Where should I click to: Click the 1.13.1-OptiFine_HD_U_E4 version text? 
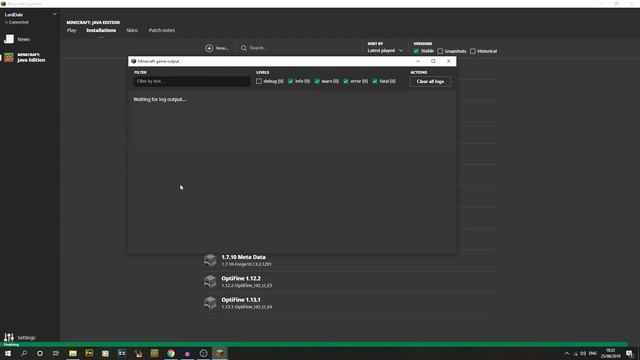[x=247, y=307]
